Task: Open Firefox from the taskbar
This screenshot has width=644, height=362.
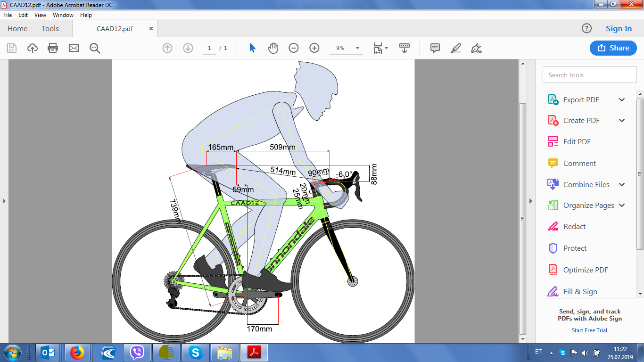Action: point(77,353)
